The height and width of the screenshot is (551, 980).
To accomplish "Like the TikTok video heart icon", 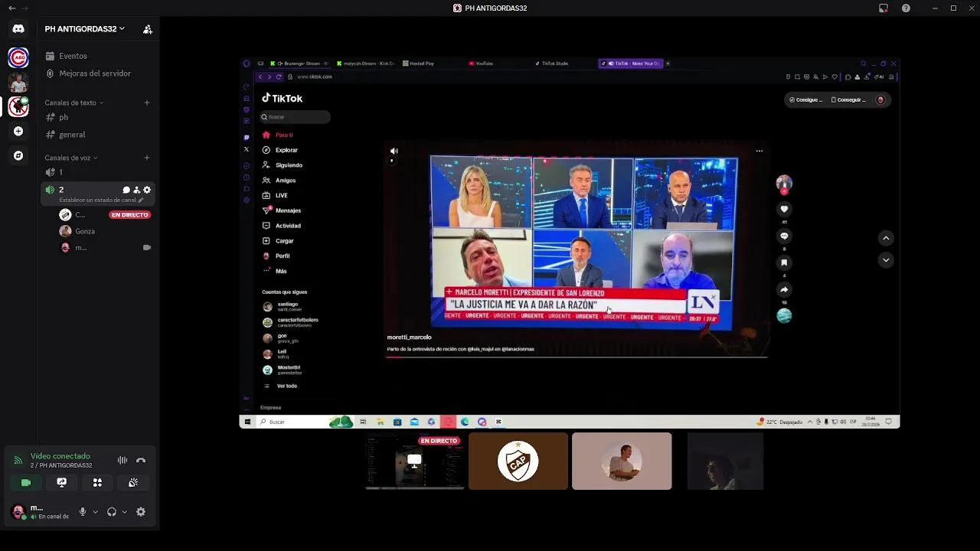I will pos(784,209).
